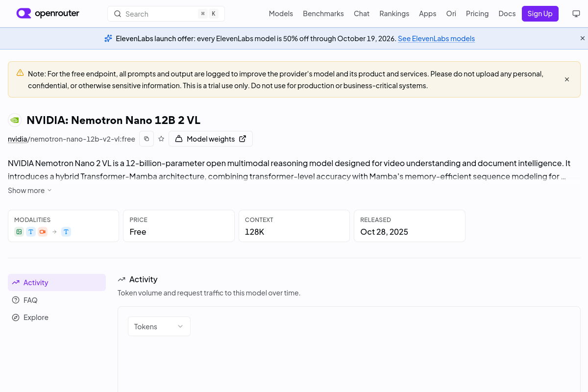The image size is (588, 392).
Task: Click the NVIDIA model logo icon
Action: [x=15, y=120]
